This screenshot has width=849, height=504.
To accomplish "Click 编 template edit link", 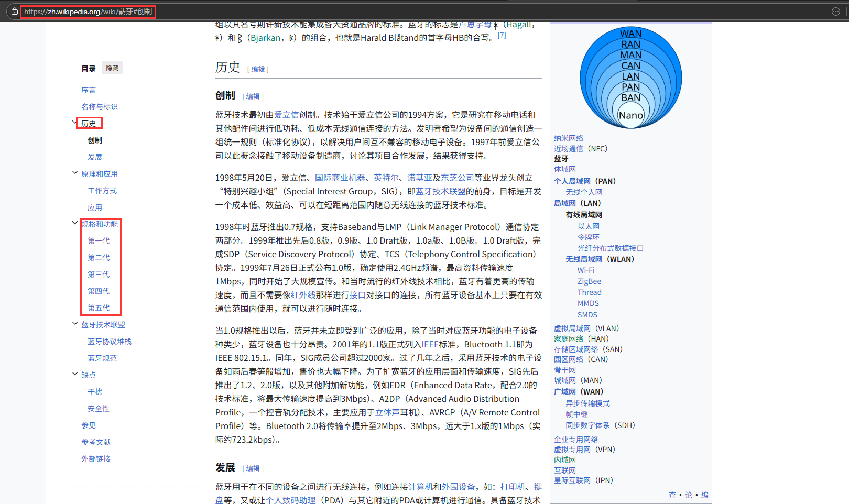I will click(x=705, y=495).
